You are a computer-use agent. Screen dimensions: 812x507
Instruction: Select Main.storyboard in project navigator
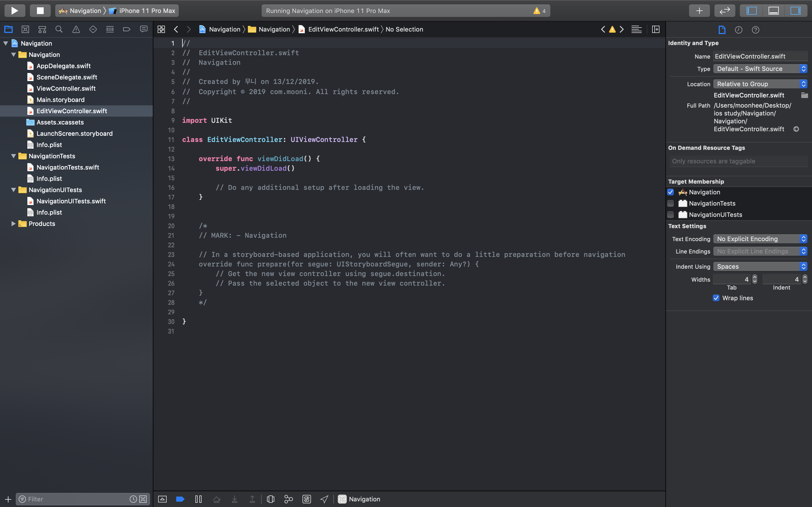(x=60, y=100)
